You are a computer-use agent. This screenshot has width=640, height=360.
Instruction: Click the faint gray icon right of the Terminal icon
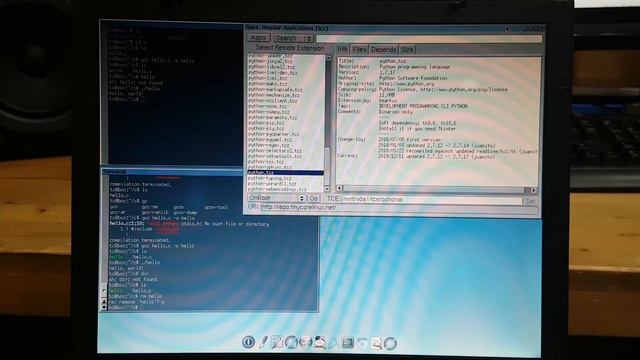tap(362, 343)
